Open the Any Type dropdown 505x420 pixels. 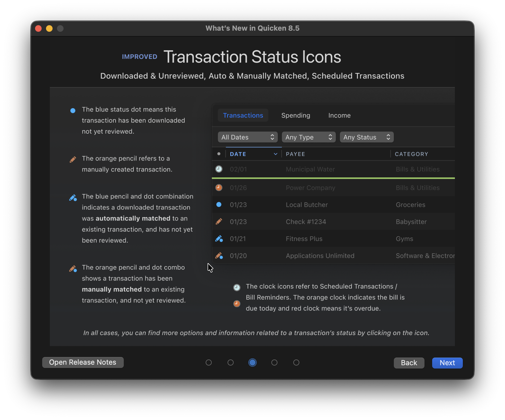pyautogui.click(x=309, y=137)
